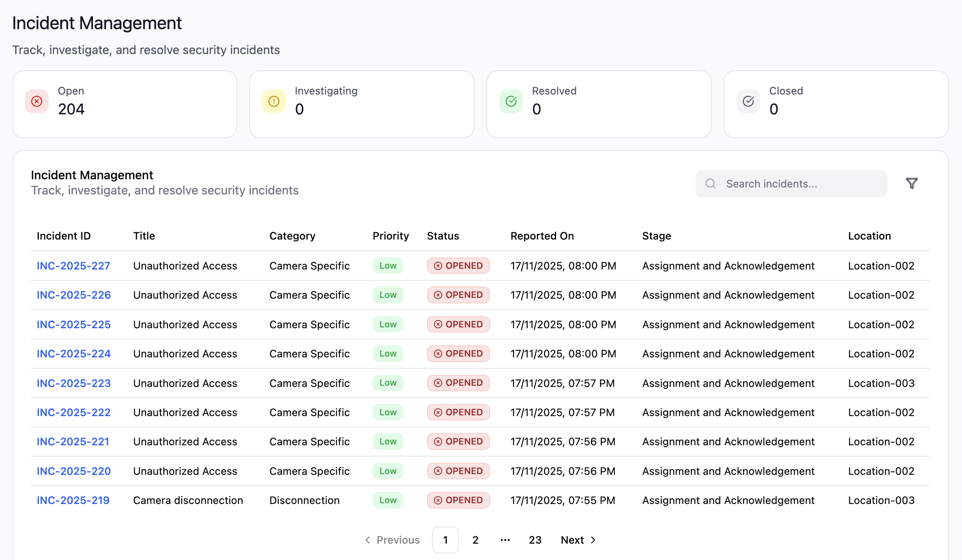
Task: Type in the Search incidents field
Action: coord(801,184)
